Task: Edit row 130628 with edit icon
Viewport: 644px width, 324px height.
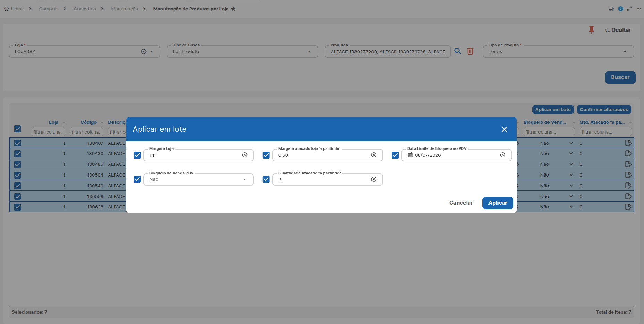Action: [x=628, y=207]
